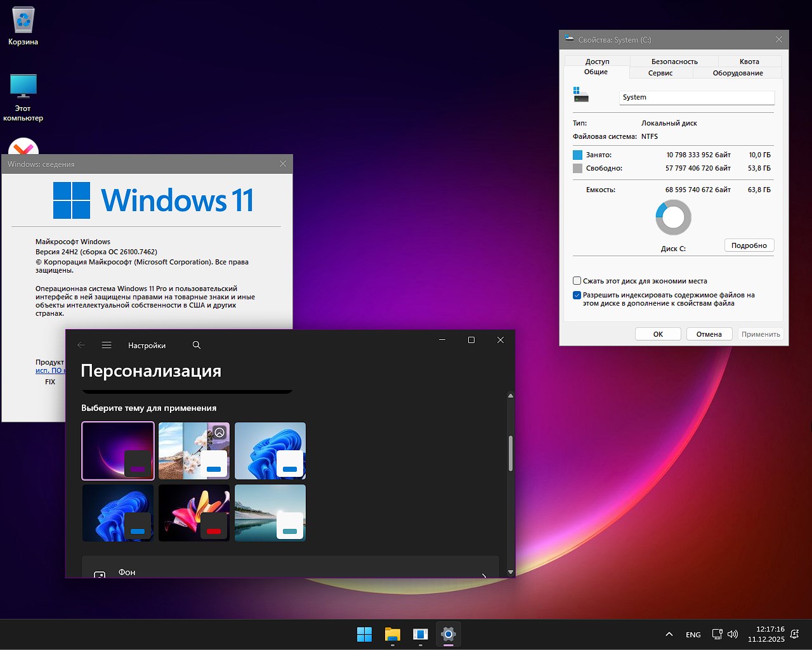Launch File Explorer from the taskbar
The height and width of the screenshot is (650, 812).
point(392,634)
